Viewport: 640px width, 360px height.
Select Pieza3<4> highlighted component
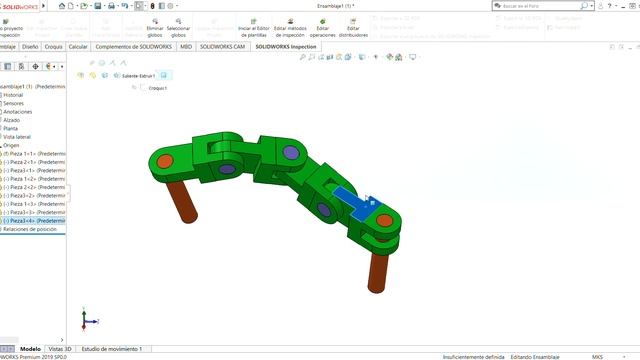(x=34, y=221)
